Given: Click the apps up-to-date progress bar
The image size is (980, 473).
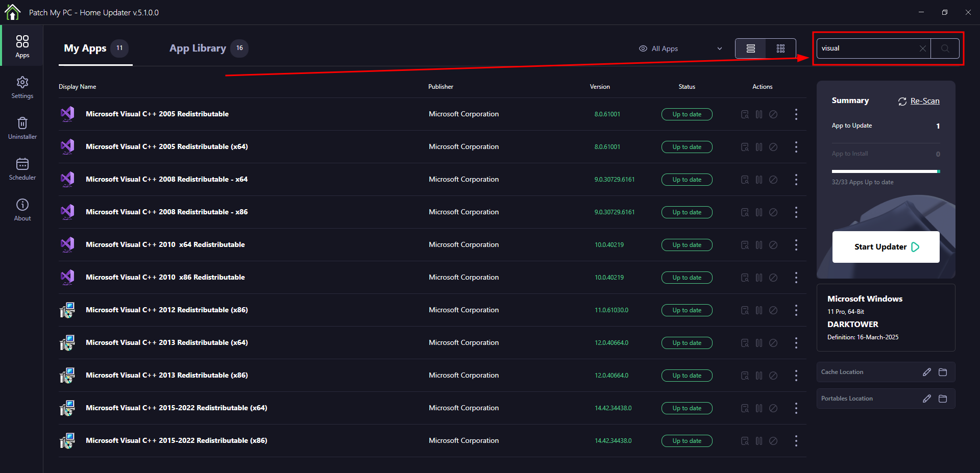Looking at the screenshot, I should click(886, 171).
